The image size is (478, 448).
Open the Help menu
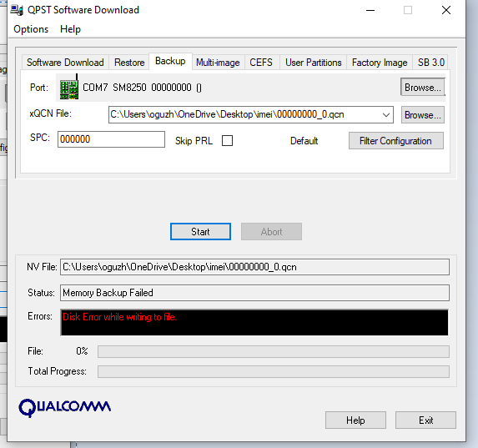[x=70, y=29]
